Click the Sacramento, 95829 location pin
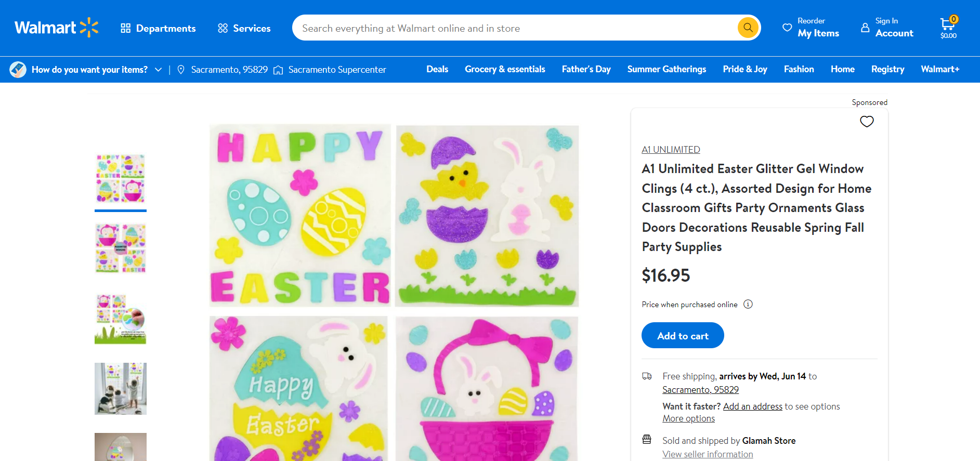This screenshot has height=461, width=980. 181,70
